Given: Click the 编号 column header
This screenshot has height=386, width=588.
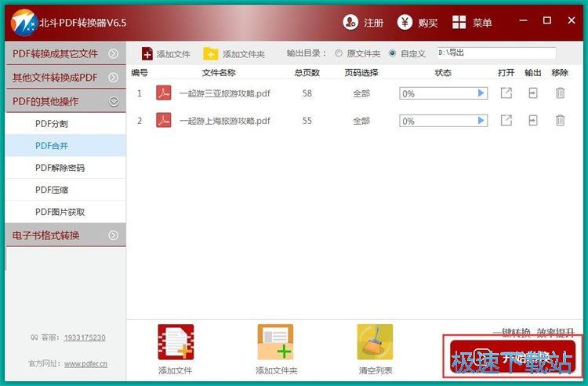Looking at the screenshot, I should pyautogui.click(x=140, y=73).
